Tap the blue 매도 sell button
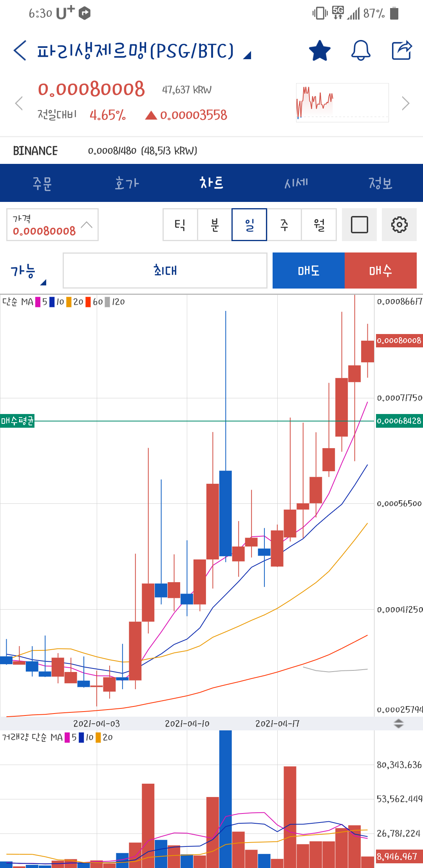Image resolution: width=423 pixels, height=868 pixels. point(309,271)
